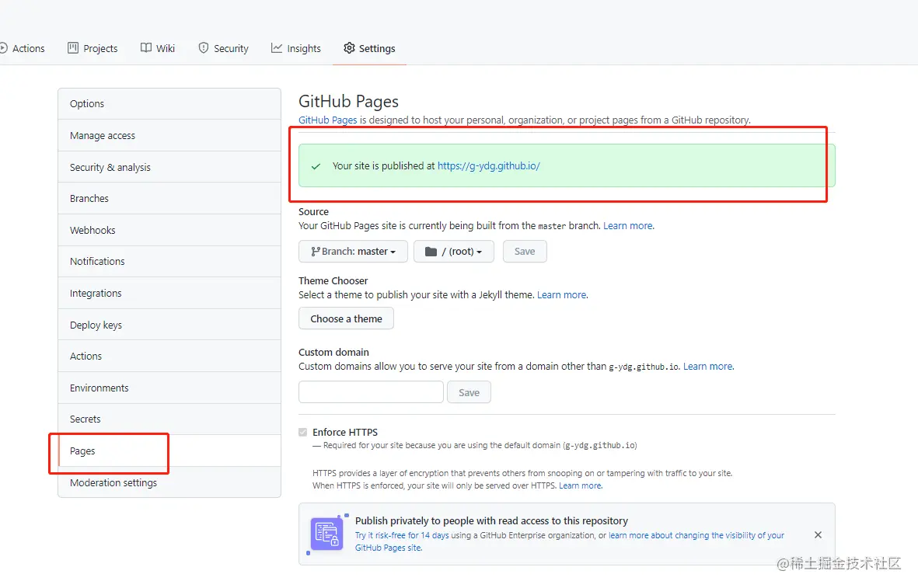Viewport: 918px width, 588px height.
Task: Click the green published checkmark icon
Action: click(316, 166)
